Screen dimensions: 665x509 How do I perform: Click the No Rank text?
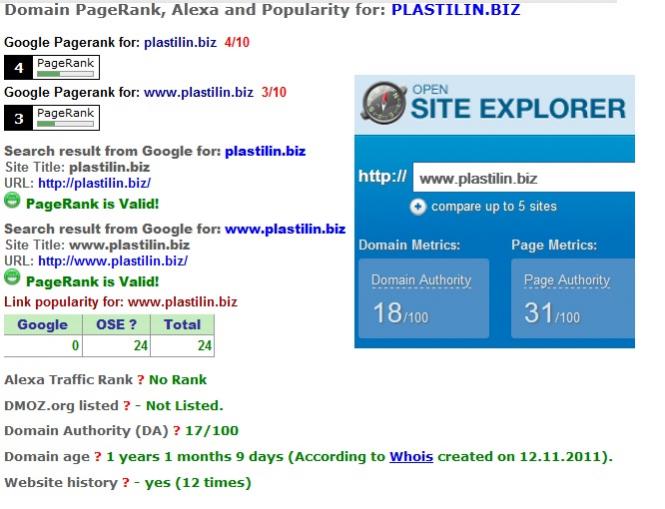tap(178, 380)
